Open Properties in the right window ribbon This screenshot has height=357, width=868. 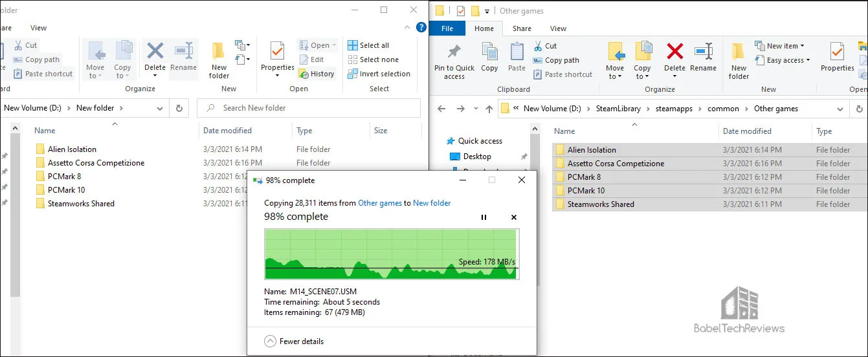[838, 58]
